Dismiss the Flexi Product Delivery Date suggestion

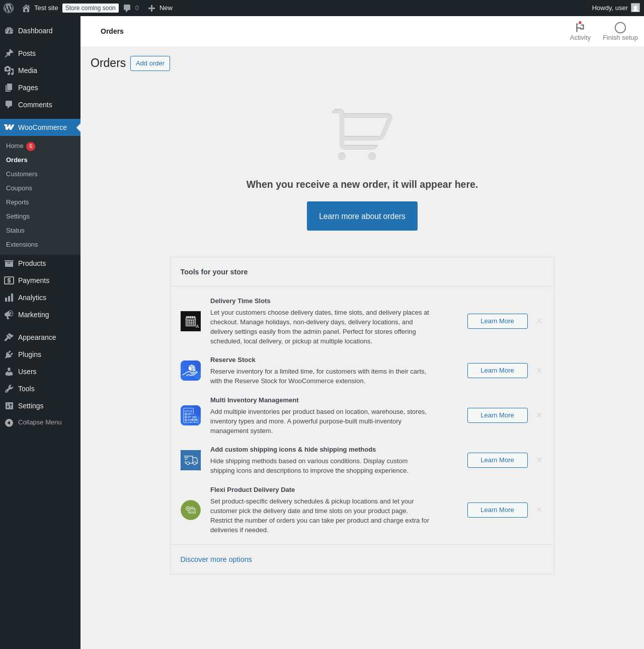[539, 510]
